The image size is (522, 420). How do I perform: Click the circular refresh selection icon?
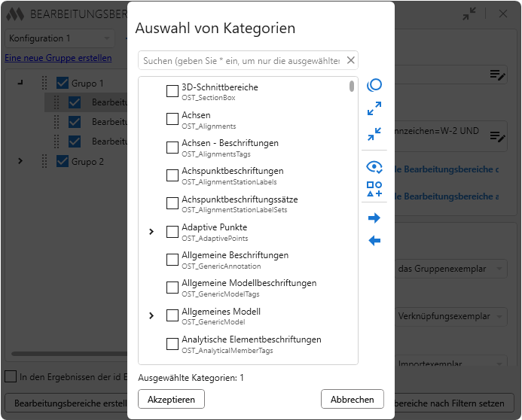pos(374,85)
